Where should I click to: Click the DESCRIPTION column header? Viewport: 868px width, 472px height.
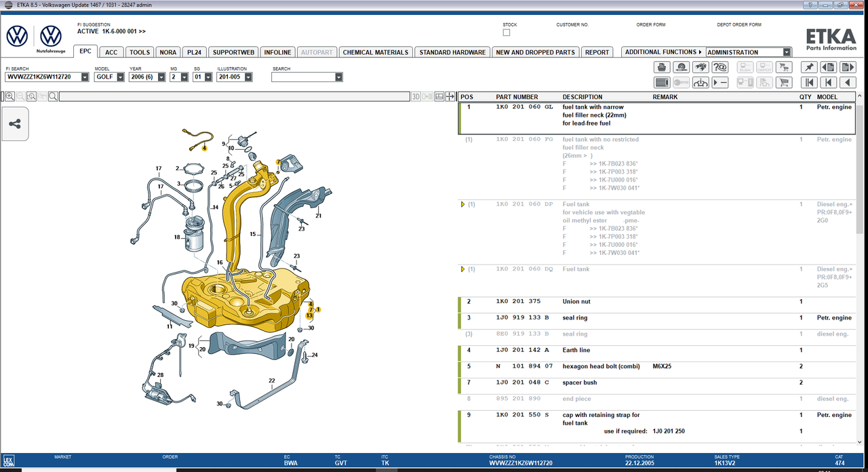[x=583, y=97]
